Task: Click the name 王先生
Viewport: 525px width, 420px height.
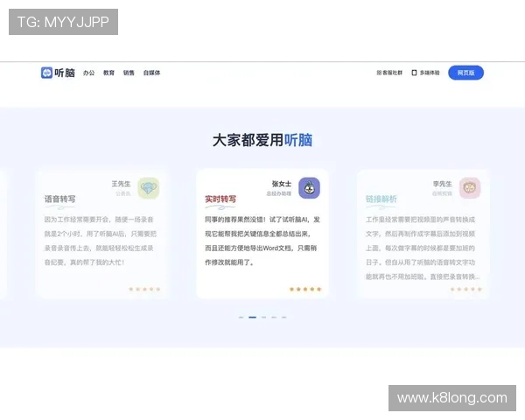Action: 121,184
